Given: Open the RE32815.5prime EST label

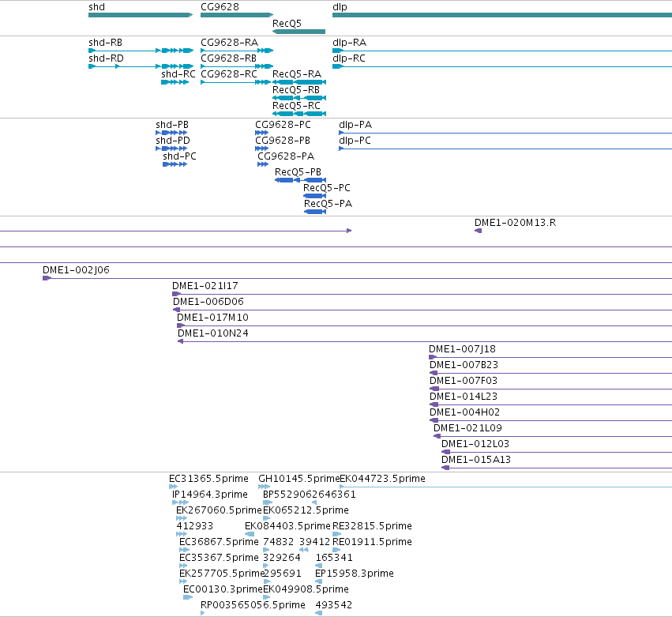Looking at the screenshot, I should (372, 526).
